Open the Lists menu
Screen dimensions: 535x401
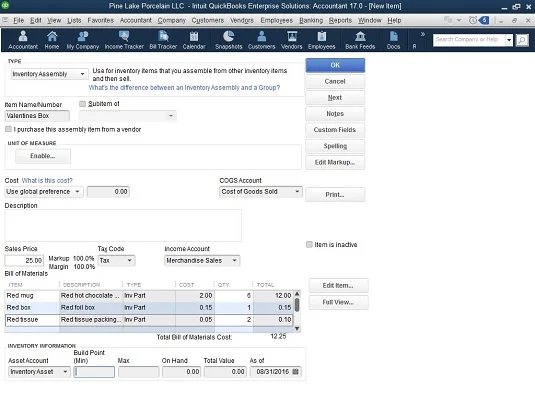tap(74, 20)
